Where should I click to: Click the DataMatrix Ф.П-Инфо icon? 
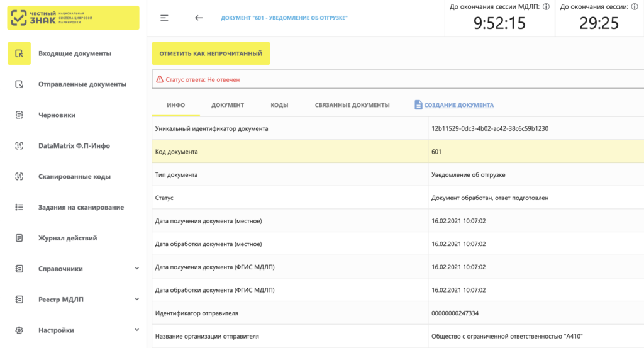[19, 146]
